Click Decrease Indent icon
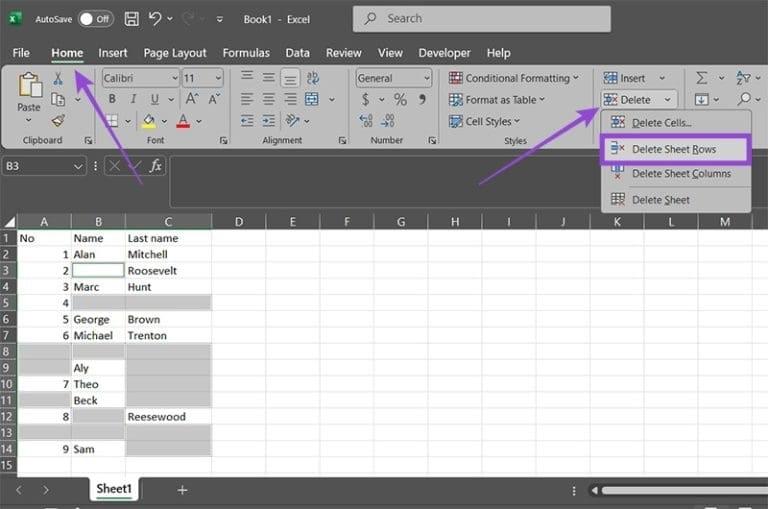Image resolution: width=768 pixels, height=509 pixels. click(x=247, y=121)
